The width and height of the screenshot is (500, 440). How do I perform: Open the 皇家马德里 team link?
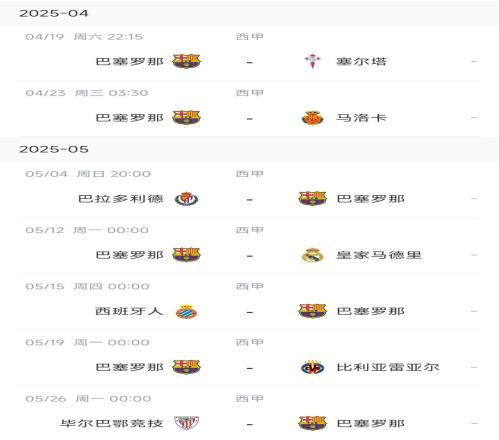[x=379, y=255]
